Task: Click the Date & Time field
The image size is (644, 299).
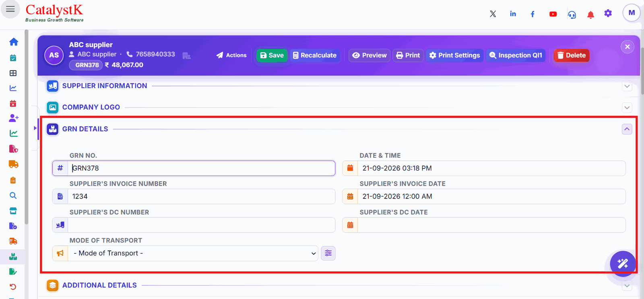Action: tap(491, 168)
